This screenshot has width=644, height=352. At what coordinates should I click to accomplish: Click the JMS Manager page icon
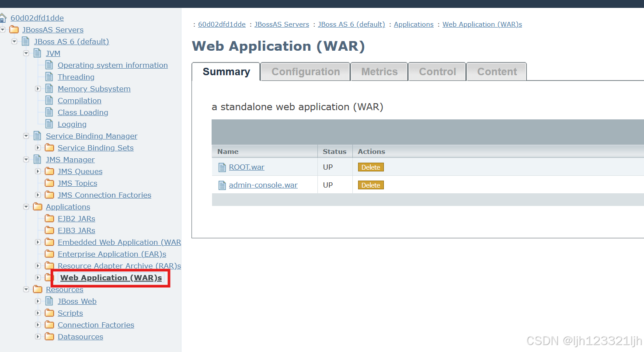[x=38, y=160]
